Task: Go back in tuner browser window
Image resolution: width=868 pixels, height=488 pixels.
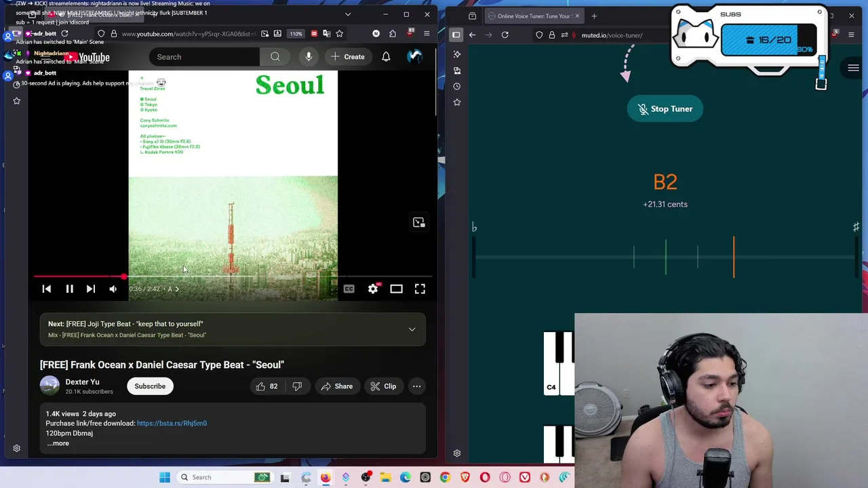Action: coord(473,35)
